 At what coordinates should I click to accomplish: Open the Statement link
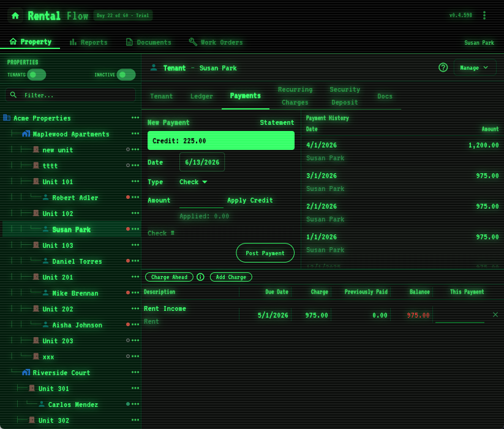click(x=277, y=122)
